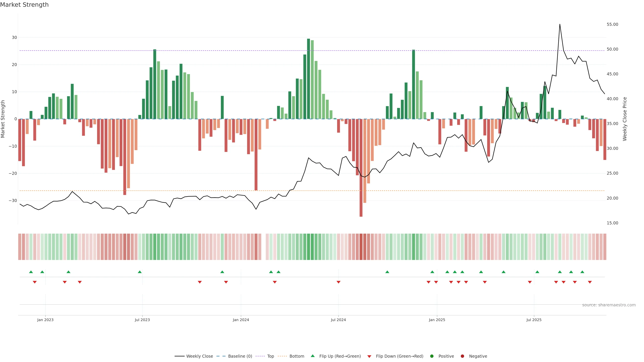Click the Market Strength chart title
The image size is (644, 362).
point(24,5)
